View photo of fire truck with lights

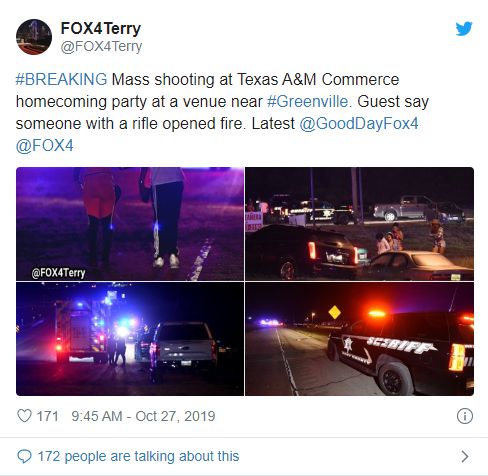click(x=130, y=339)
